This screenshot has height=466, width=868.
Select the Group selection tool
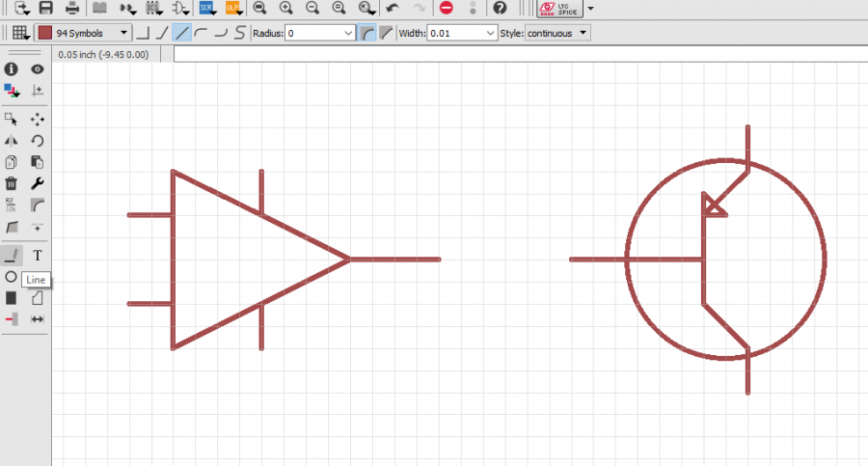point(11,119)
